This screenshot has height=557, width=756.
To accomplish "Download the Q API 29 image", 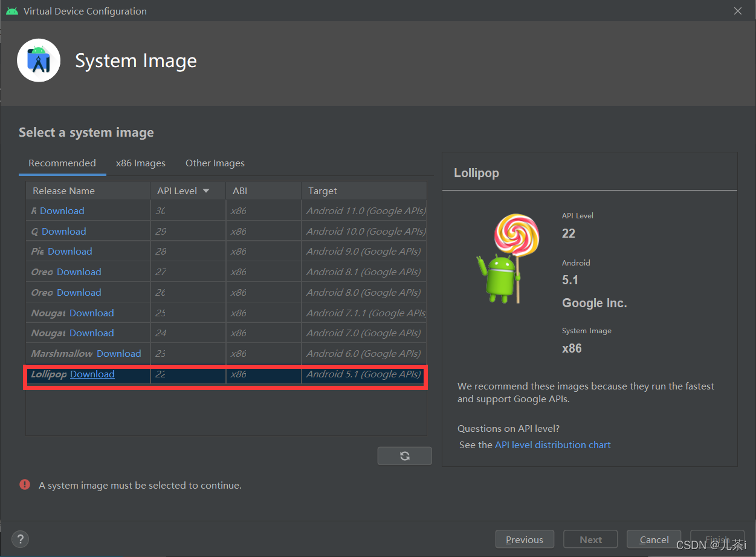I will [64, 232].
